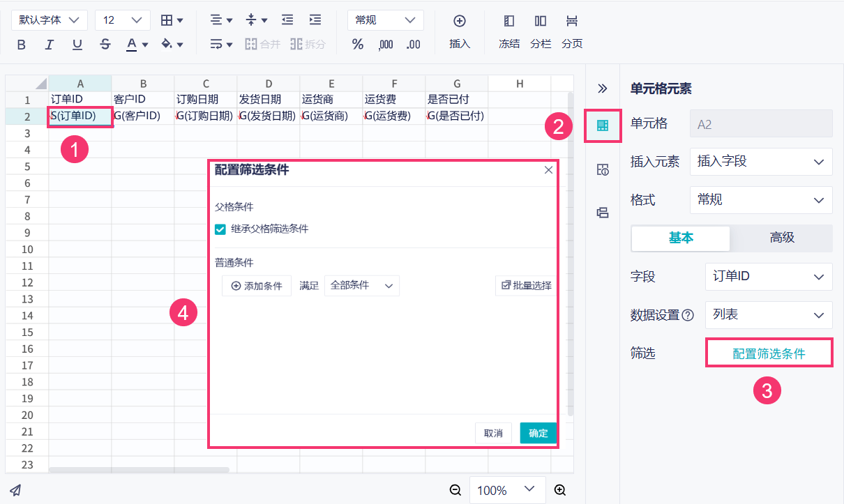Open the 全部条件 dropdown

(362, 286)
